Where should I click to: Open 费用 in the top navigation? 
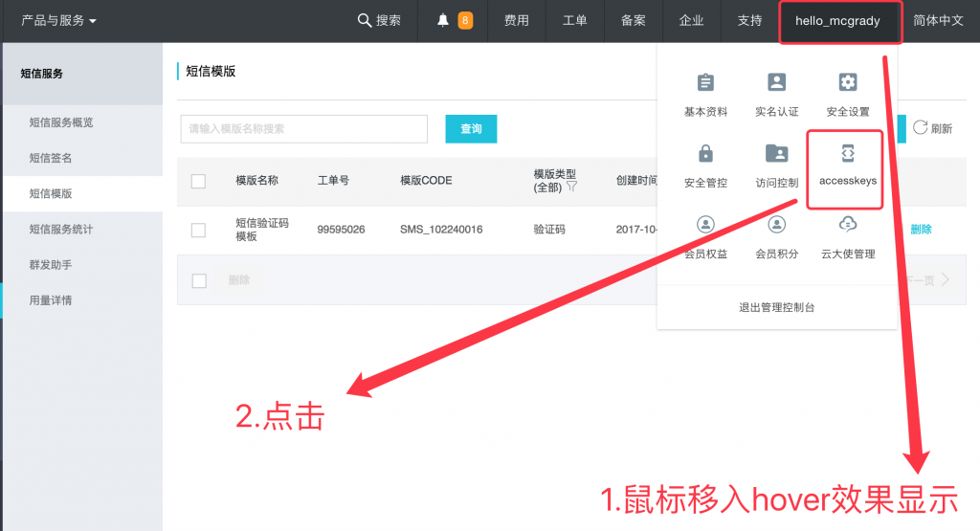tap(517, 20)
